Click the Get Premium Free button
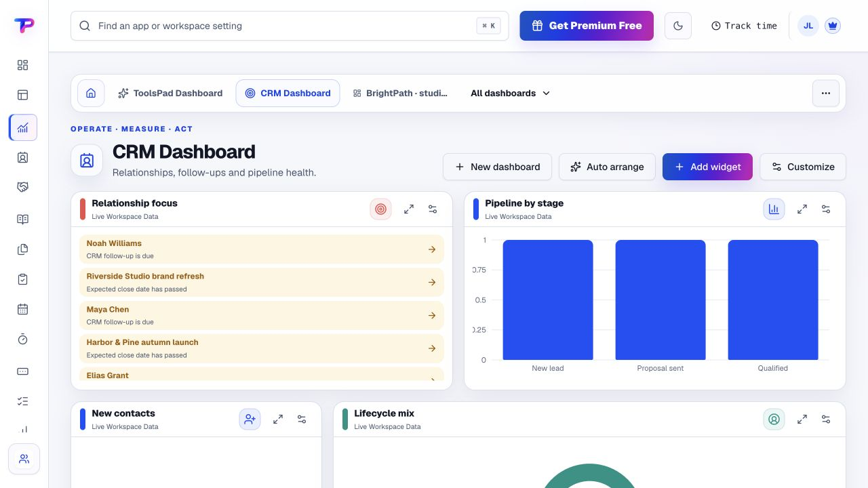The image size is (868, 488). point(587,26)
